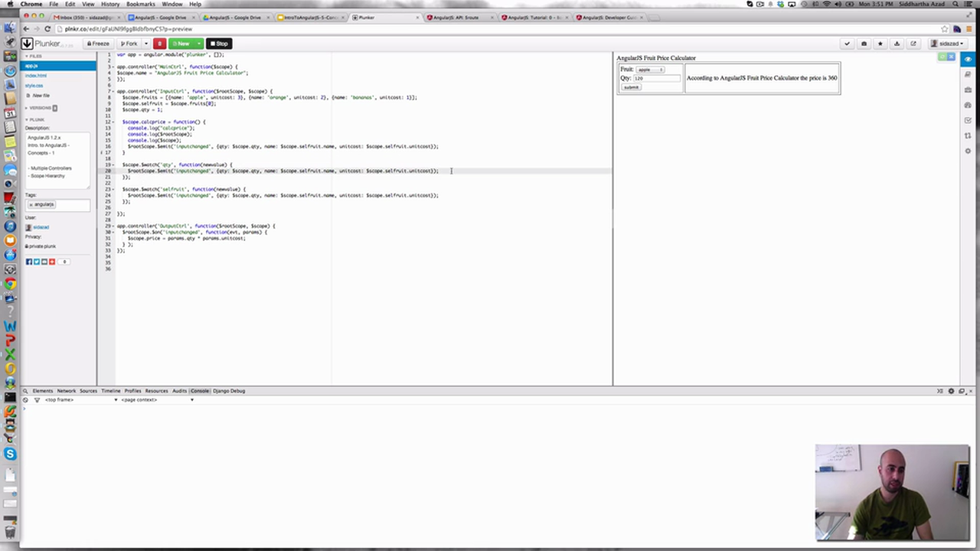
Task: Open the checkbox icon in right sidebar
Action: coord(969,120)
